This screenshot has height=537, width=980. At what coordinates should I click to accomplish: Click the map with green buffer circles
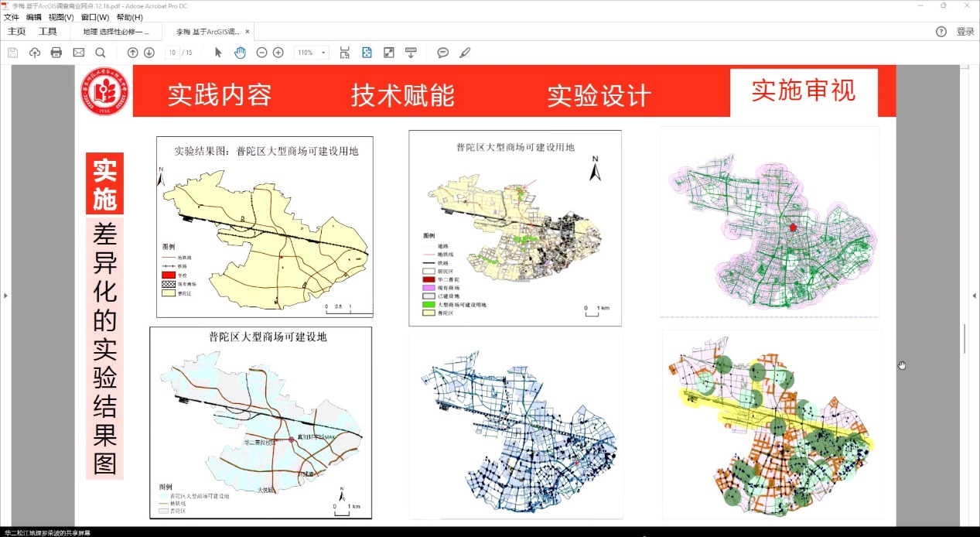coord(772,425)
